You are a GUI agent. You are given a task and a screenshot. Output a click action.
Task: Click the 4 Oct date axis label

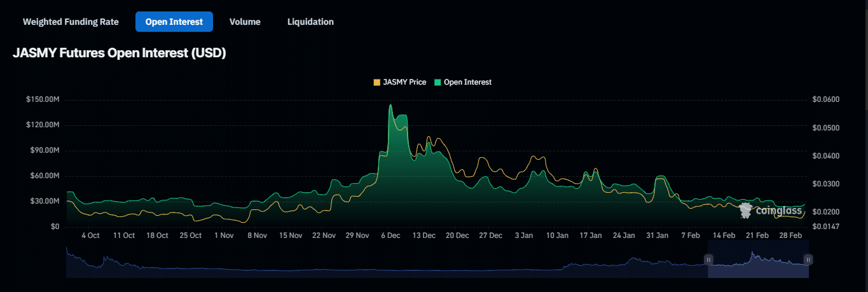click(90, 235)
